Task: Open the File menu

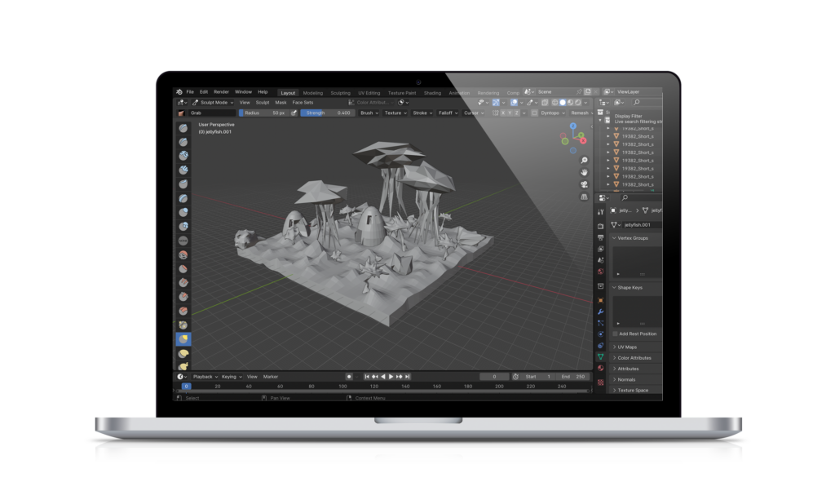Action: (190, 92)
